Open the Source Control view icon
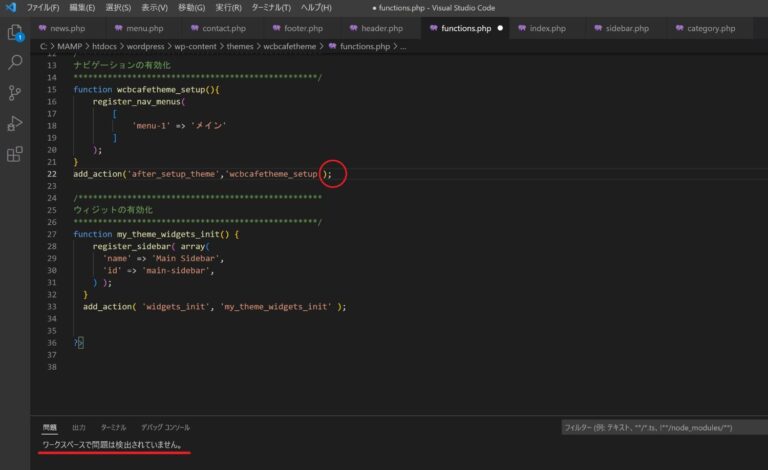Screen dimensions: 768x470 point(15,93)
